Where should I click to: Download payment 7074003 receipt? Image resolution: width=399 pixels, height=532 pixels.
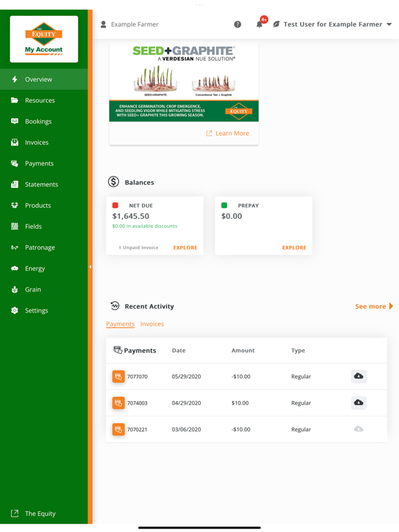359,402
